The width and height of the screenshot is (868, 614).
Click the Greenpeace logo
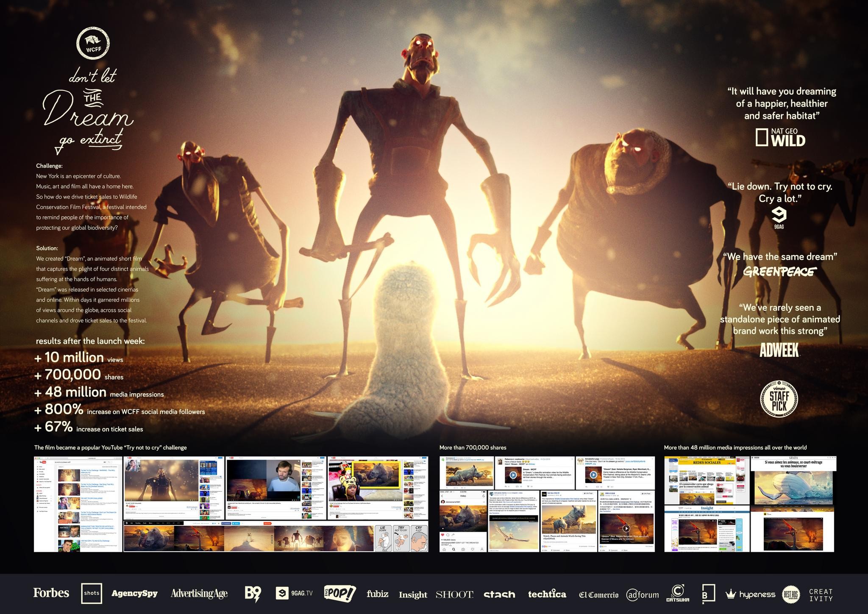click(780, 271)
